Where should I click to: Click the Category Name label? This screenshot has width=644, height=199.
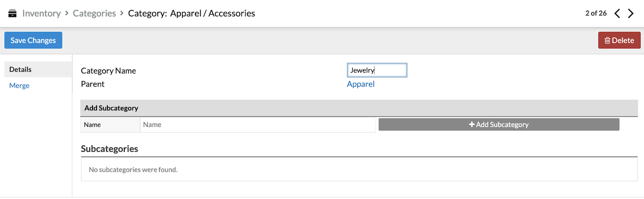click(108, 70)
